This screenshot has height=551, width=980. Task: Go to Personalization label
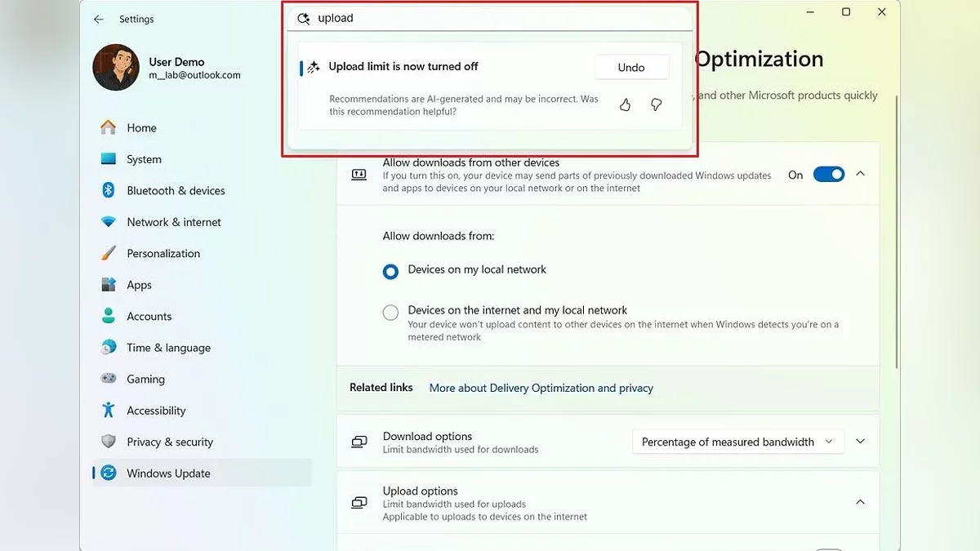click(163, 253)
